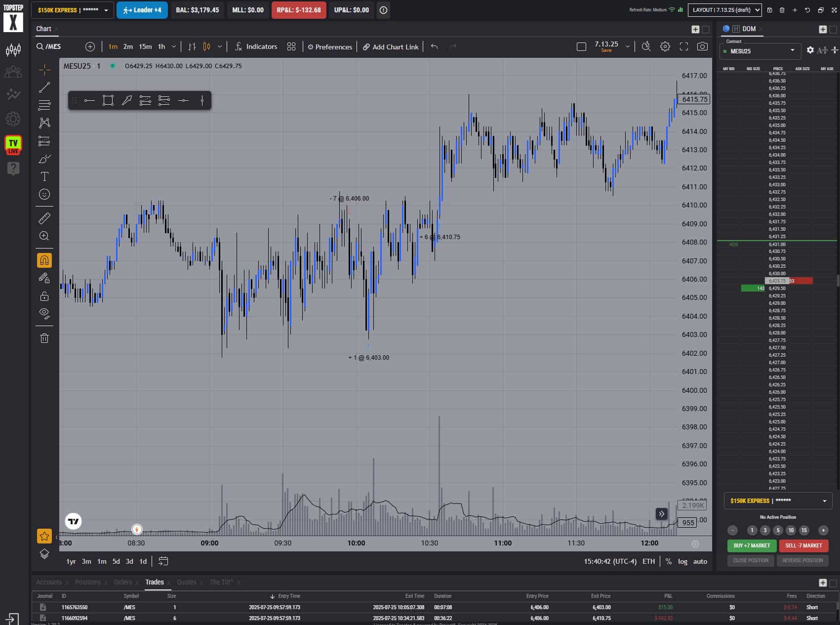This screenshot has height=625, width=840.
Task: Delete the current layout via trash icon
Action: pos(782,10)
